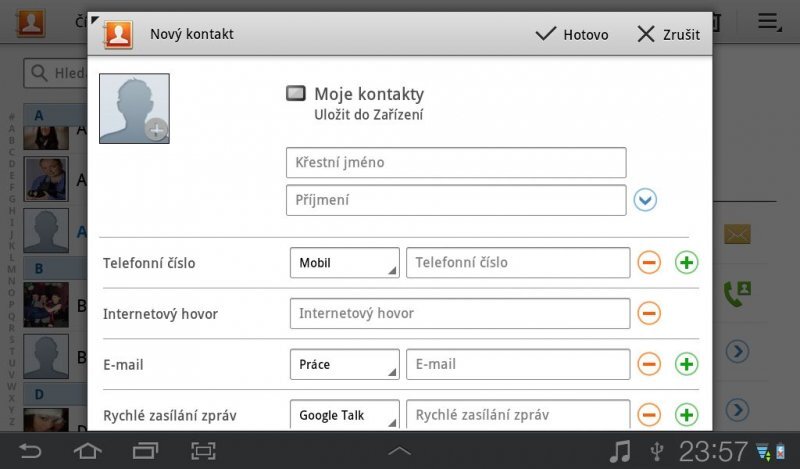Image resolution: width=800 pixels, height=469 pixels.
Task: Click the contacts app icon behind the dialog
Action: coord(31,22)
